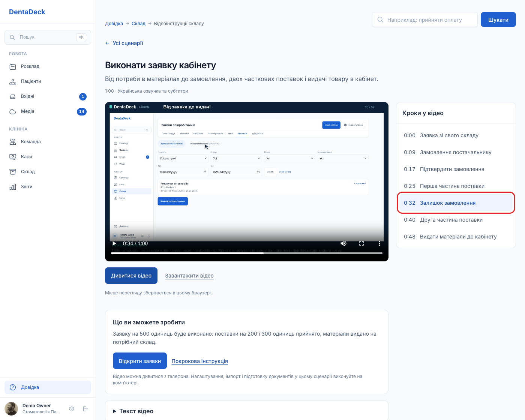Click the cloud icon beside Медіа
Viewport: 525px width, 420px height.
(x=13, y=111)
